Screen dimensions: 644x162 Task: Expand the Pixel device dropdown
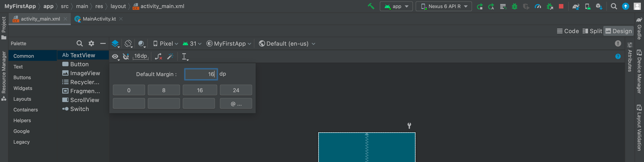coord(166,44)
